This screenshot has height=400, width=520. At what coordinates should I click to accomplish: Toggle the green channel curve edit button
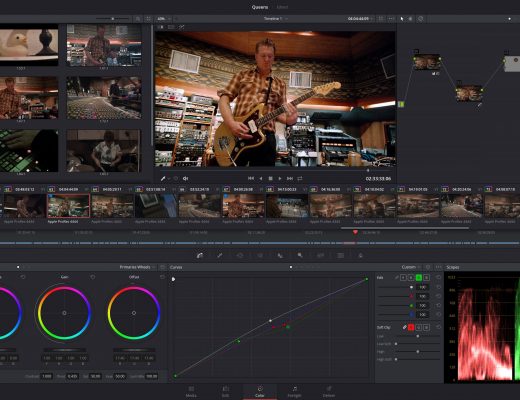(419, 277)
